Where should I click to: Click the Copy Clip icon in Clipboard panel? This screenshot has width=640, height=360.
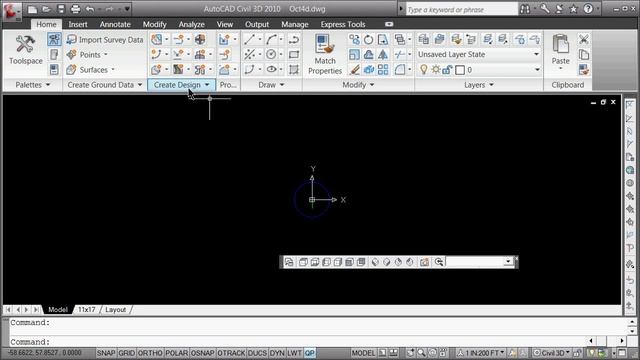click(584, 54)
